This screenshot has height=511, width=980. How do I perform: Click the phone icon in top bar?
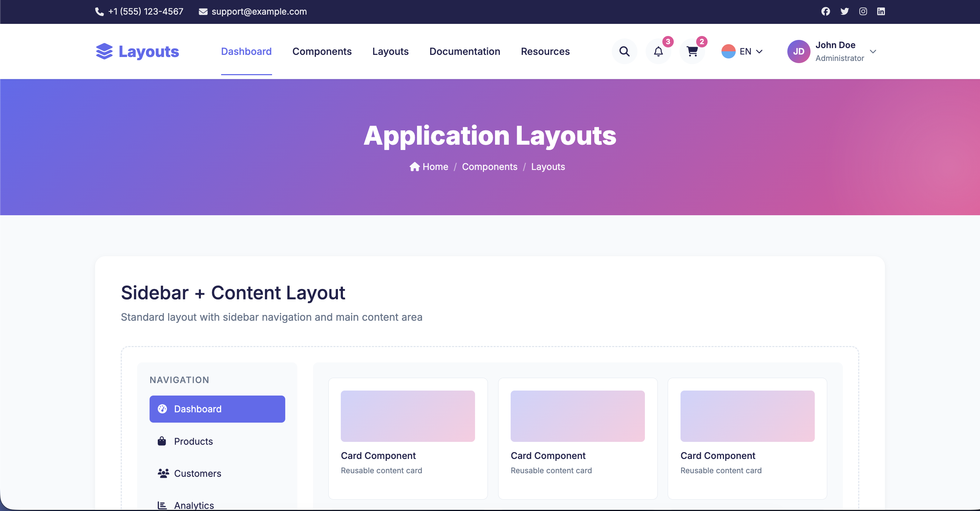pos(99,12)
